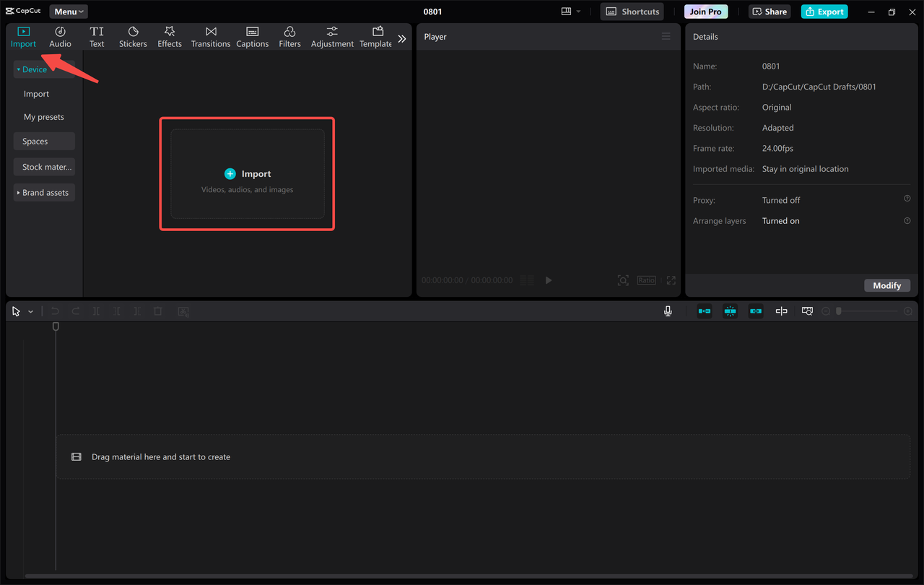Image resolution: width=924 pixels, height=585 pixels.
Task: Click the record voiceover microphone icon
Action: pos(668,311)
